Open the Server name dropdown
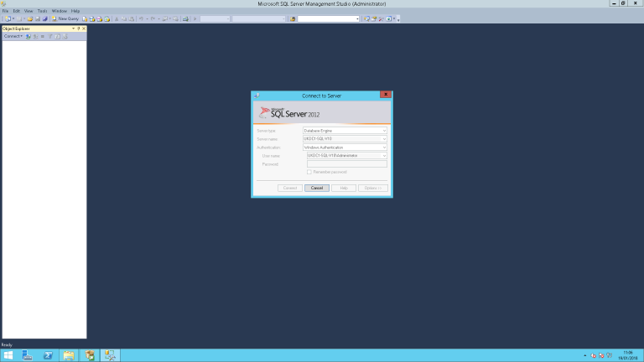 (384, 139)
